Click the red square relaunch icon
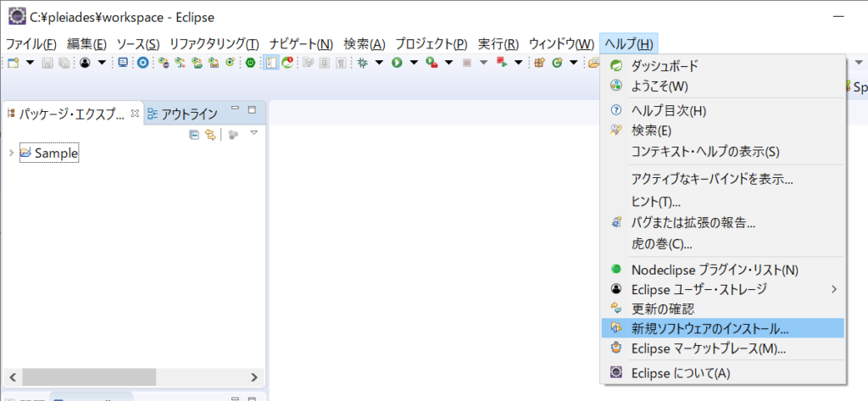Image resolution: width=868 pixels, height=401 pixels. pyautogui.click(x=502, y=63)
